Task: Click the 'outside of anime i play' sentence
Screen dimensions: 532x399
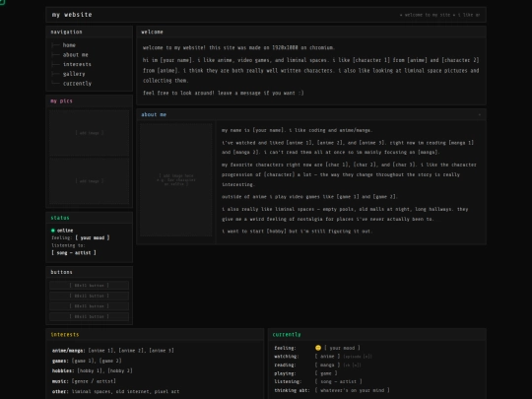Action: coord(309,197)
